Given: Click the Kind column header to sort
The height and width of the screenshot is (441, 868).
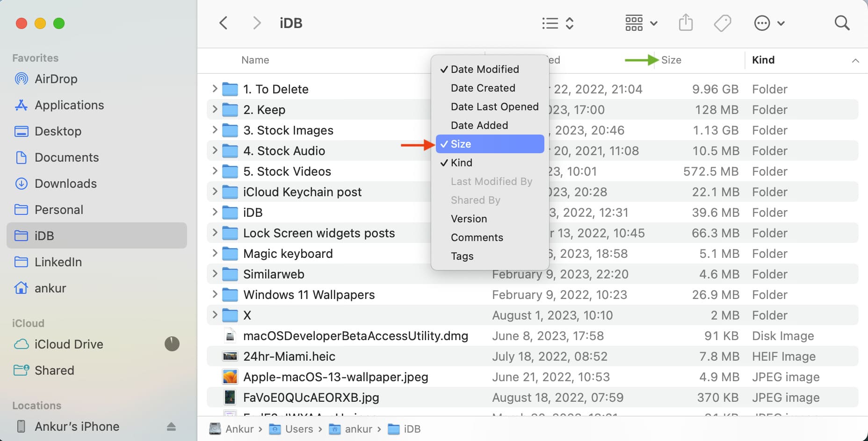Looking at the screenshot, I should (x=763, y=60).
